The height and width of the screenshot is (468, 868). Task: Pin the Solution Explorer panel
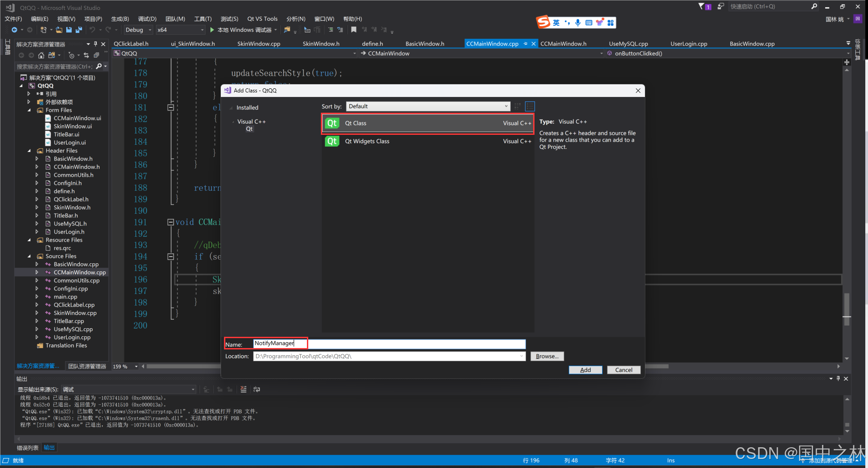96,44
